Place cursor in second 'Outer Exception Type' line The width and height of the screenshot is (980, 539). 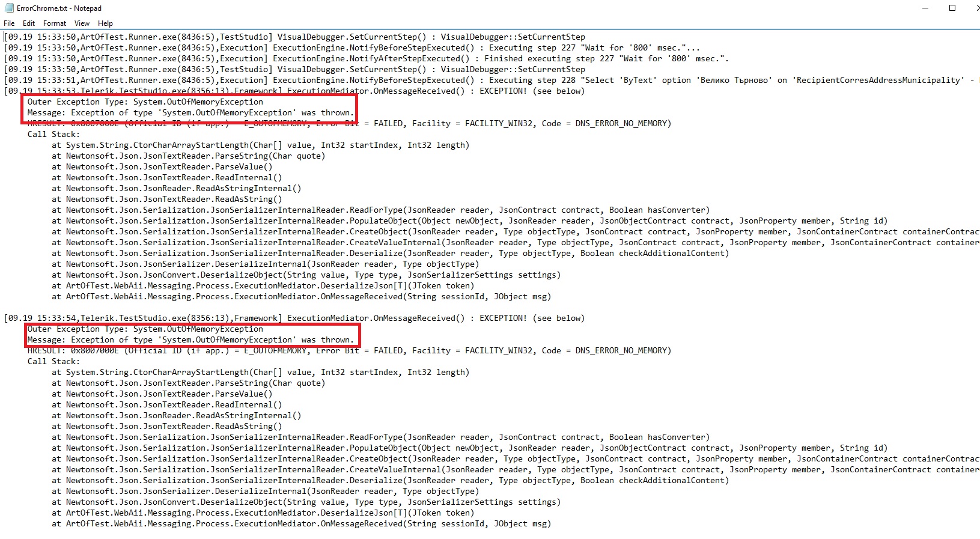(x=145, y=329)
